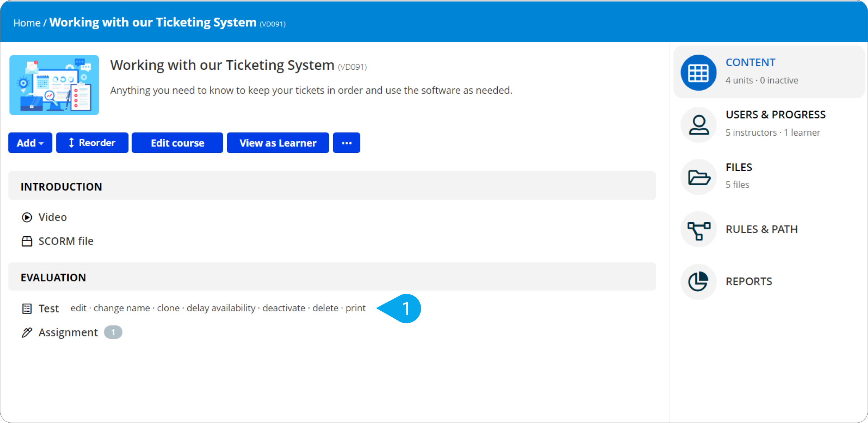Click the course description text
This screenshot has height=423, width=868.
point(311,90)
